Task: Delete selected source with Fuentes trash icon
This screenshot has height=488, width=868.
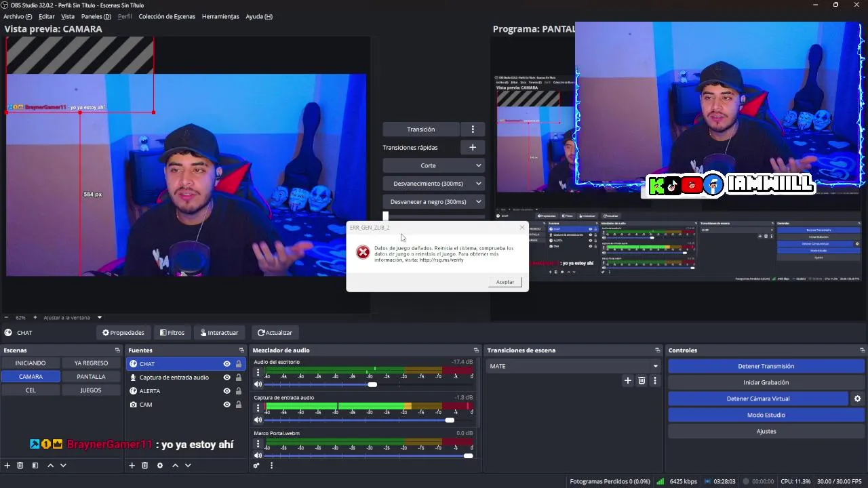Action: click(x=144, y=466)
